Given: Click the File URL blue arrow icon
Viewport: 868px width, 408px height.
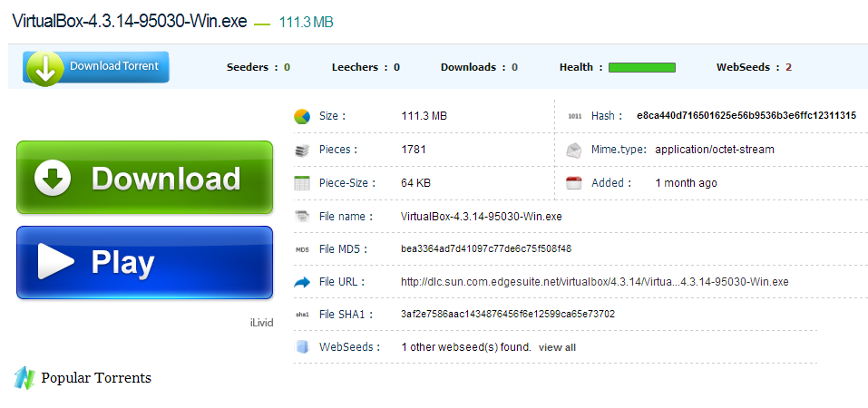Looking at the screenshot, I should (302, 283).
